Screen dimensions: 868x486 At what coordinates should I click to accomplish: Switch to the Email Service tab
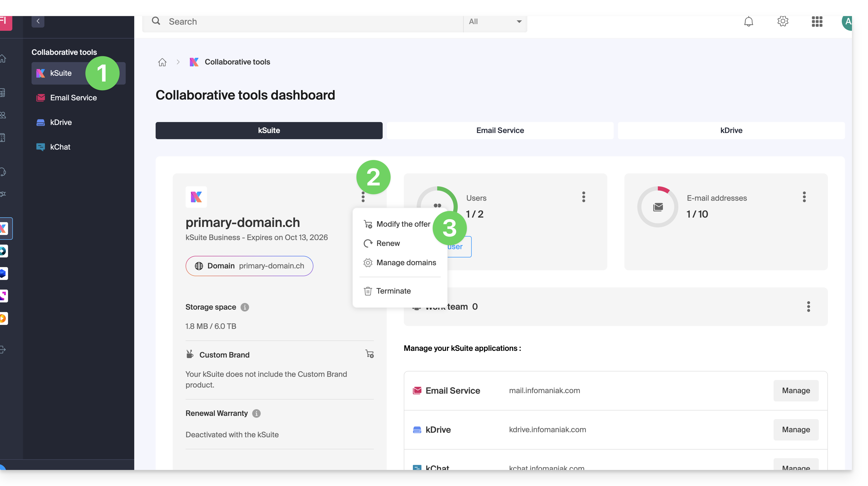tap(500, 131)
